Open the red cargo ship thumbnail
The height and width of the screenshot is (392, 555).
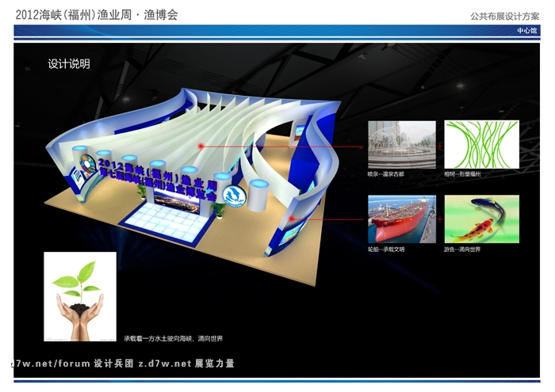click(401, 219)
